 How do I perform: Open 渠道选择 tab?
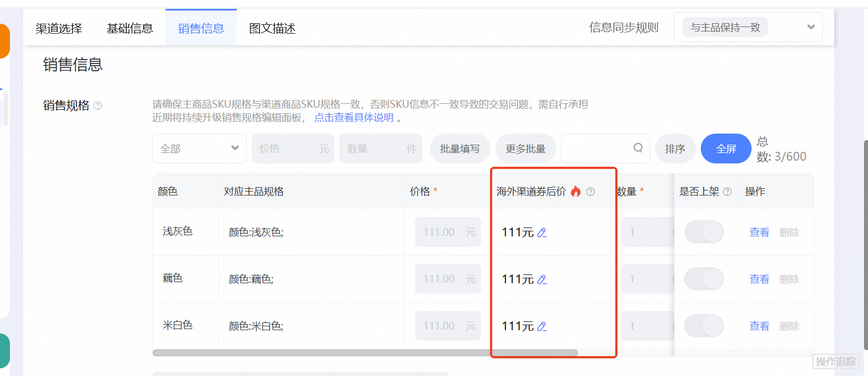(58, 28)
